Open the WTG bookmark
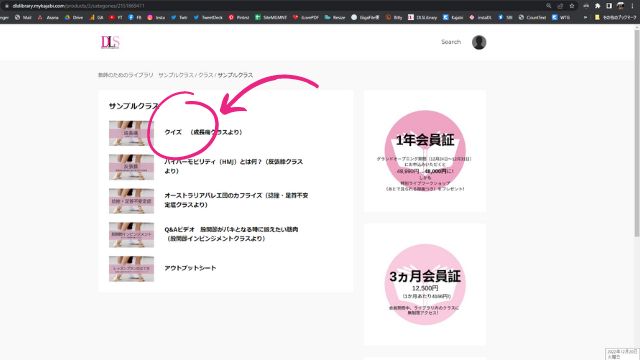This screenshot has height=360, width=640. (561, 18)
